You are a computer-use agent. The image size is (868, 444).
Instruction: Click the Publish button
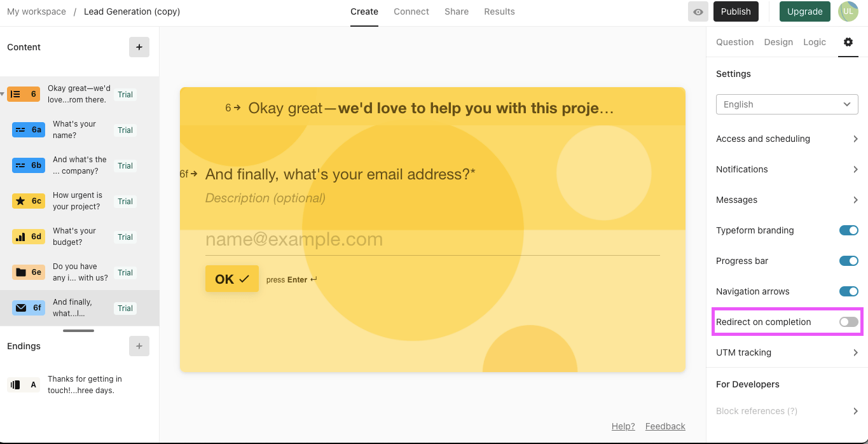[x=735, y=11]
